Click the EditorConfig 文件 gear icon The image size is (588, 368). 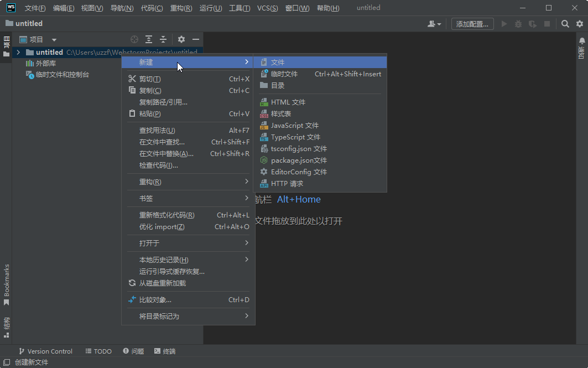(264, 172)
